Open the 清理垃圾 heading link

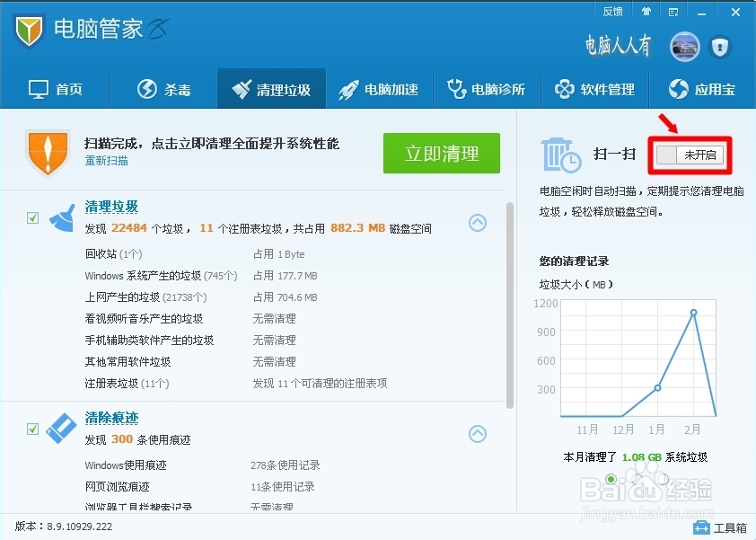pyautogui.click(x=112, y=207)
